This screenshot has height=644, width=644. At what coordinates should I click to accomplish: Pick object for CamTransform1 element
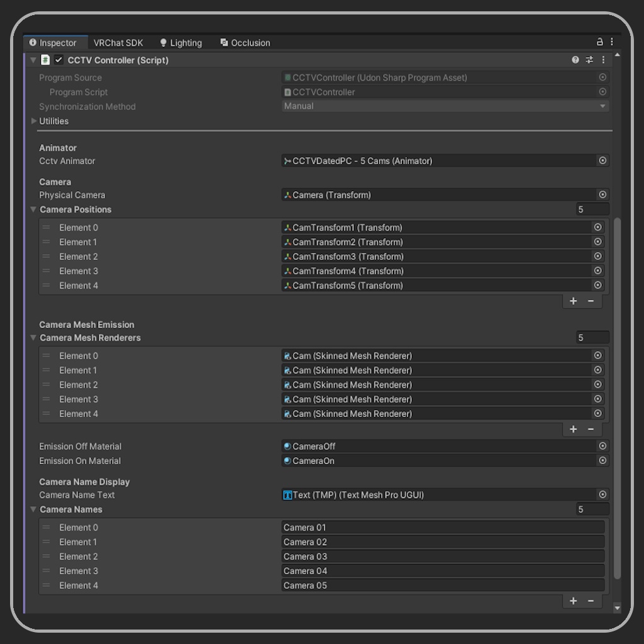pyautogui.click(x=598, y=227)
